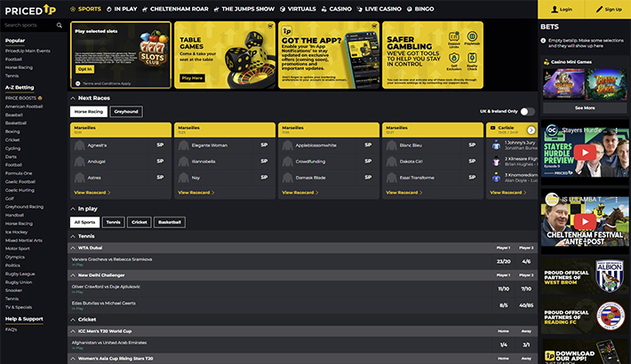This screenshot has width=631, height=364.
Task: Click the silk icon beside Agnesit's
Action: click(x=80, y=146)
